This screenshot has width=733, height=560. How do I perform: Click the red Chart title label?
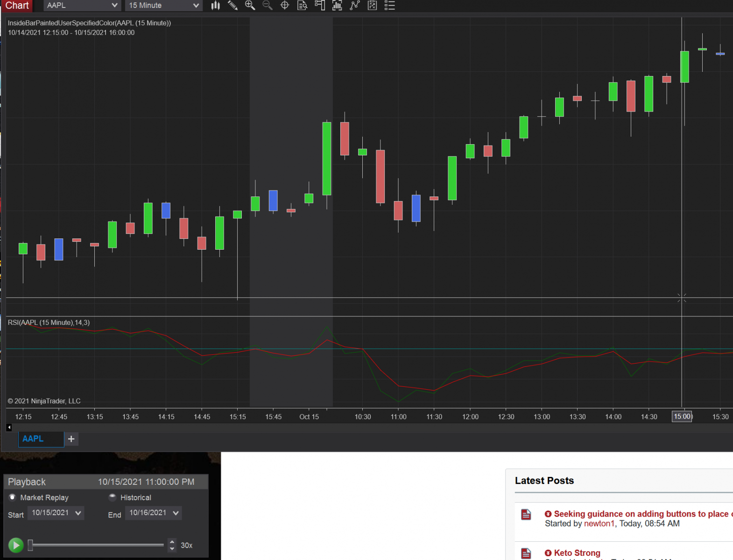[17, 6]
